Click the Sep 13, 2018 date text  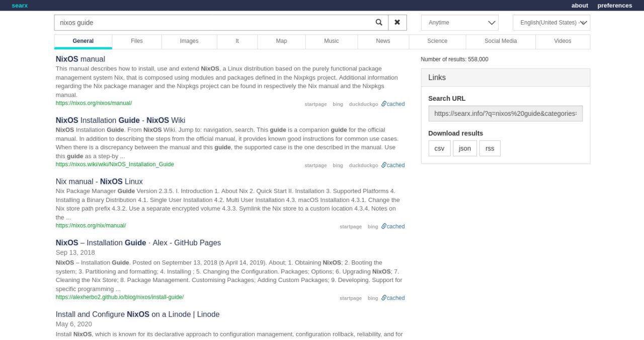75,253
